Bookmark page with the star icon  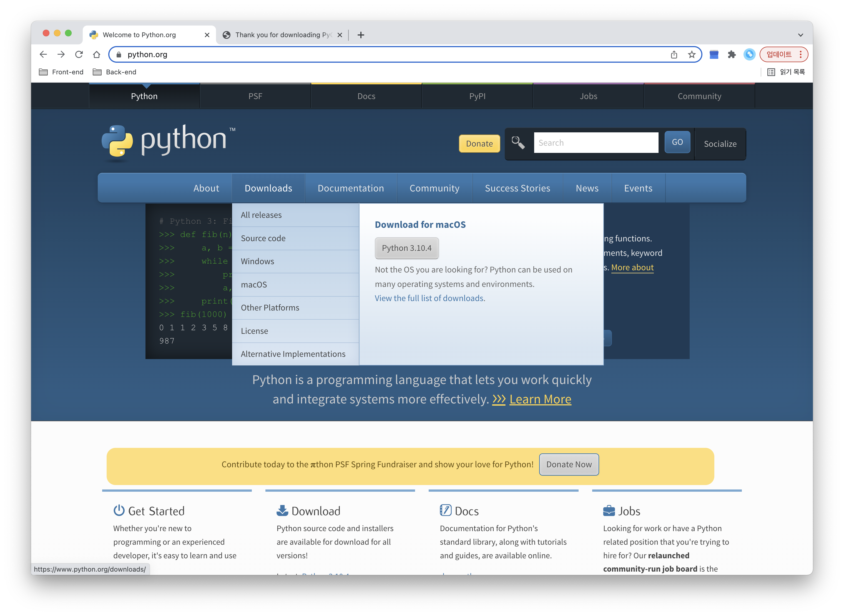click(x=692, y=54)
